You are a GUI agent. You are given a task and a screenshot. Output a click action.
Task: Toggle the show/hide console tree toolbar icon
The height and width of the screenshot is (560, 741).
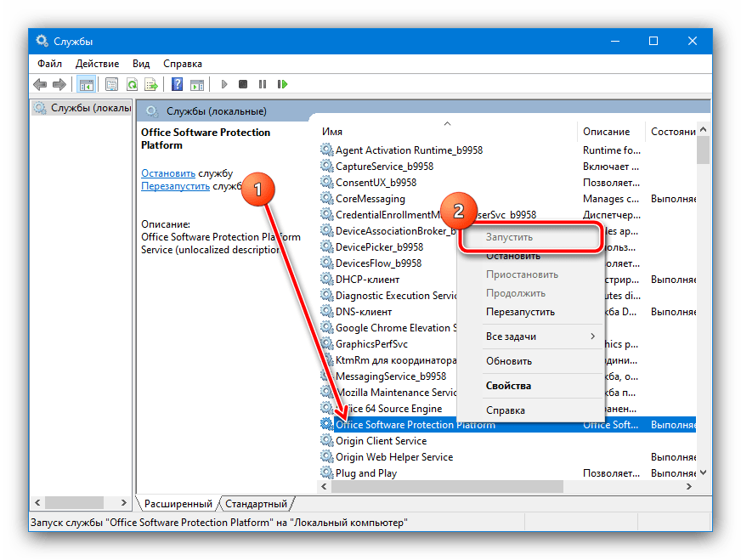pyautogui.click(x=86, y=84)
